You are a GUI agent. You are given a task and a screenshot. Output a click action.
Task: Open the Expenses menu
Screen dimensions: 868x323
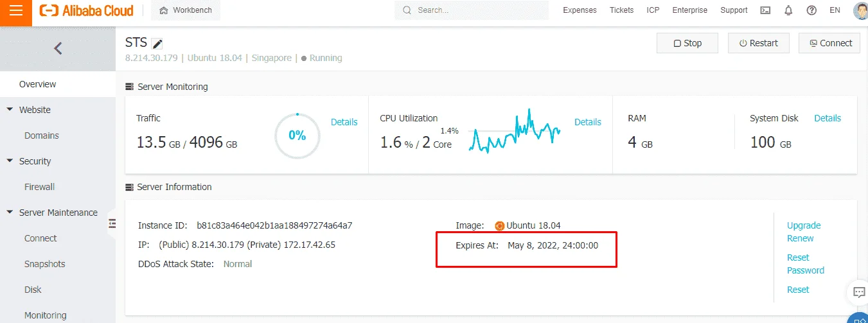(x=580, y=10)
